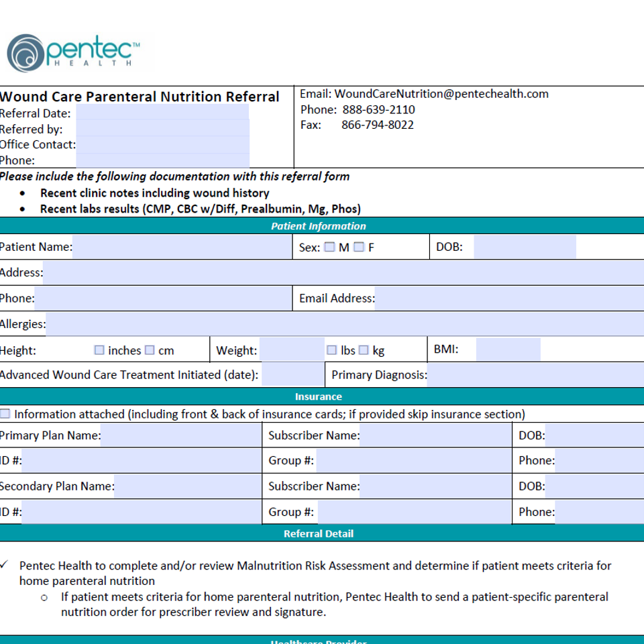Tick the kg weight unit checkbox
Image resolution: width=644 pixels, height=644 pixels.
tap(364, 350)
